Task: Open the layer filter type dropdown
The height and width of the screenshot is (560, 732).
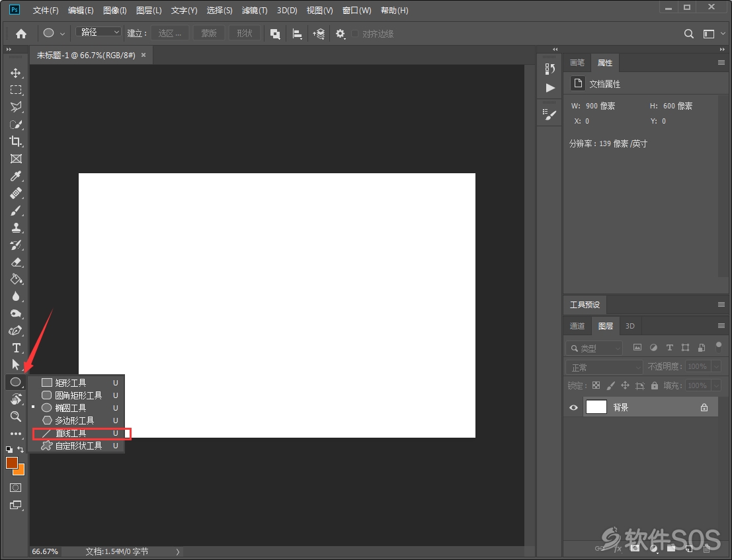Action: tap(594, 348)
